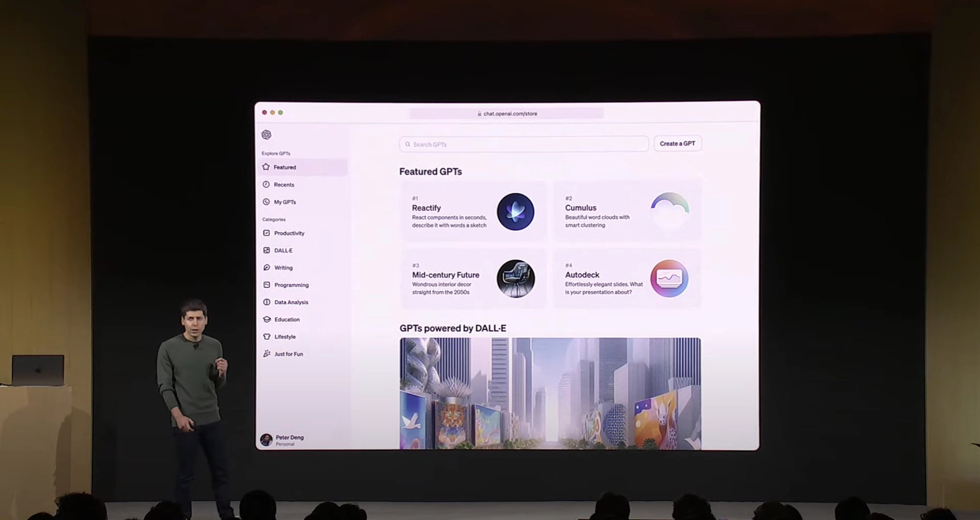Open the Featured section in sidebar
This screenshot has height=520, width=980.
point(303,167)
